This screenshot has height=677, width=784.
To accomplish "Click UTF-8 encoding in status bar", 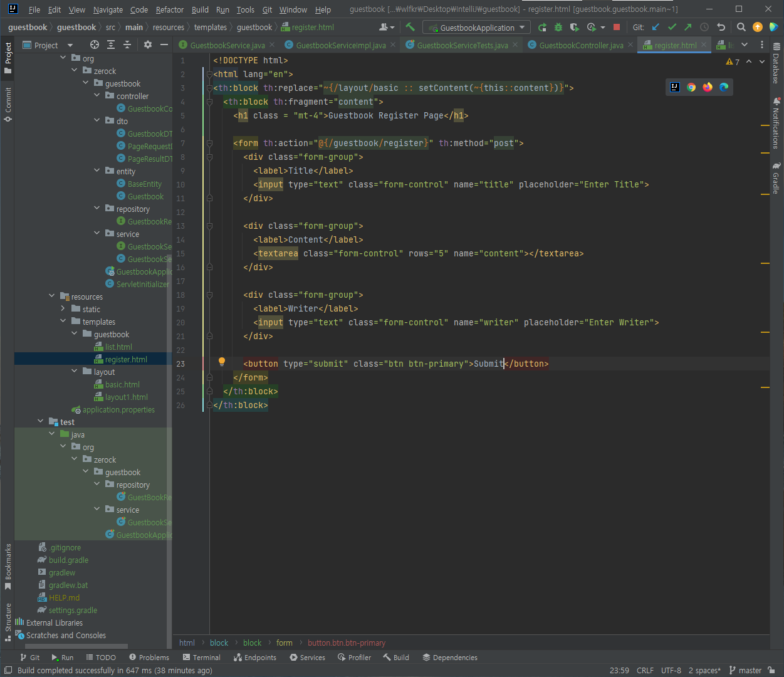I will 671,670.
